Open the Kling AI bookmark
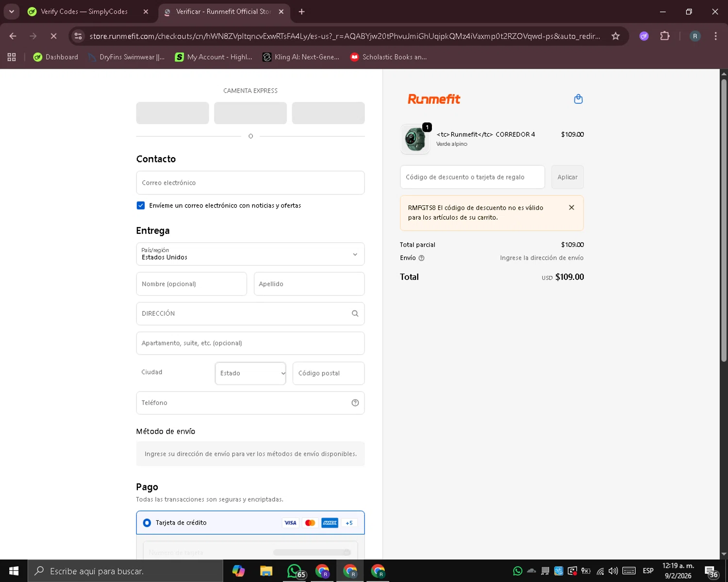 click(x=301, y=57)
